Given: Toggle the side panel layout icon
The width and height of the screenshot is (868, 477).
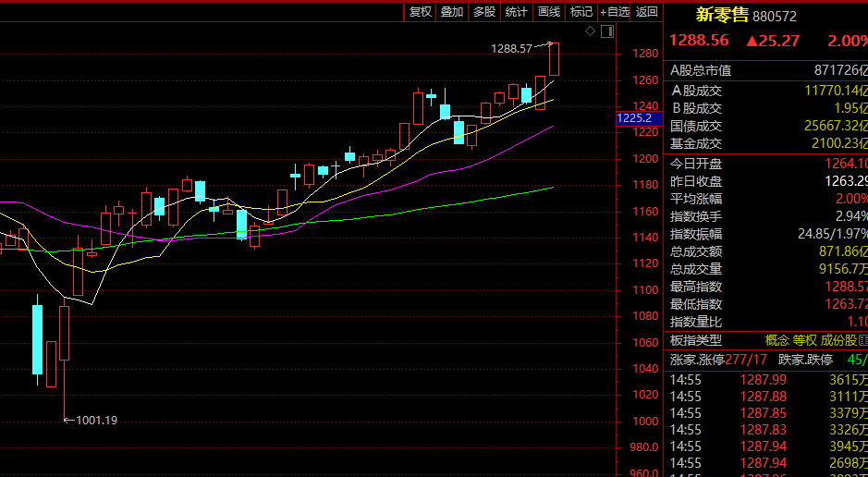Looking at the screenshot, I should (607, 31).
